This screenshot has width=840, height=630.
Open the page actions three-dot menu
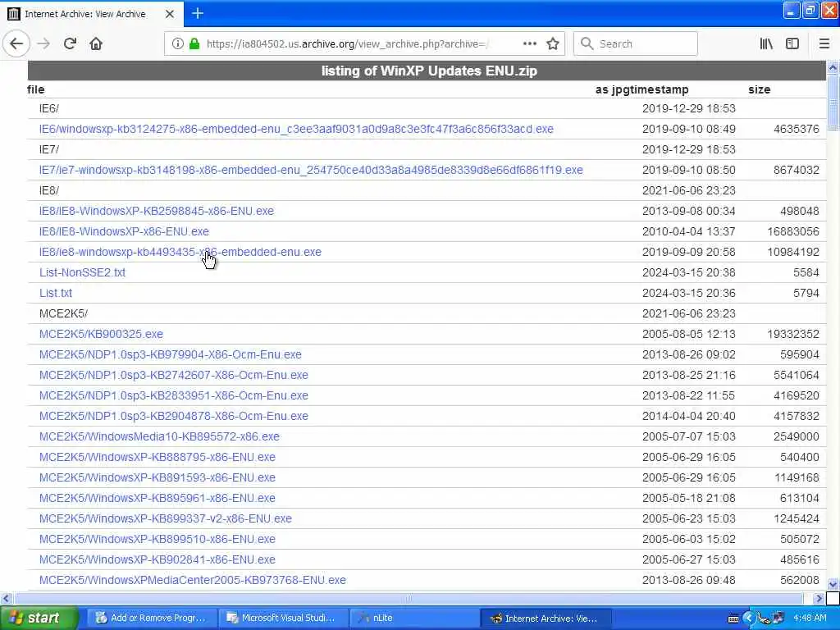point(529,44)
